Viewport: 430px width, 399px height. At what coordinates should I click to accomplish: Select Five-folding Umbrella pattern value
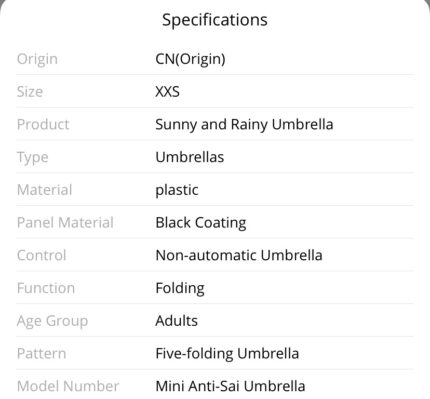pyautogui.click(x=227, y=354)
